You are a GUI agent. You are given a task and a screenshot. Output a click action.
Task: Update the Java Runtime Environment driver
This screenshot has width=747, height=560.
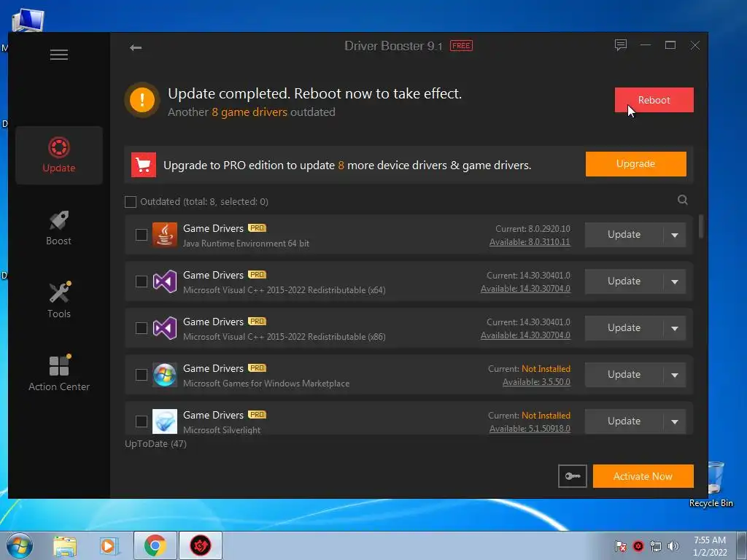(x=624, y=235)
